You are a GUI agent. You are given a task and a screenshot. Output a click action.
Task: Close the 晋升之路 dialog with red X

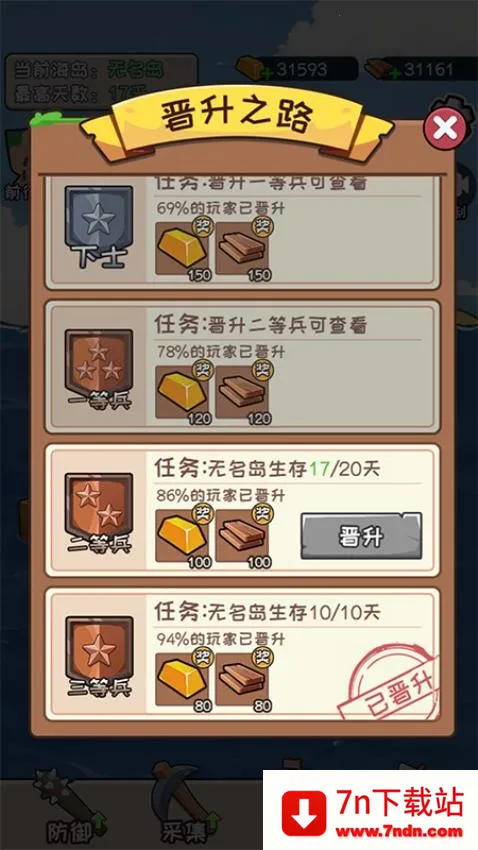445,127
